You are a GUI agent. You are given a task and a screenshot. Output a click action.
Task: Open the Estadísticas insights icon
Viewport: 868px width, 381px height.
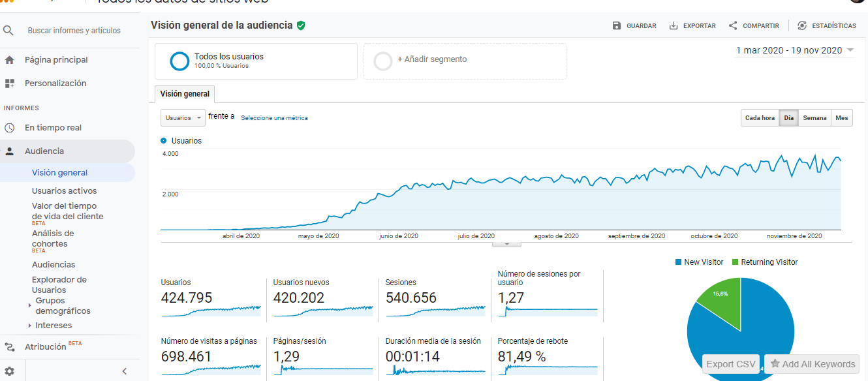[802, 26]
